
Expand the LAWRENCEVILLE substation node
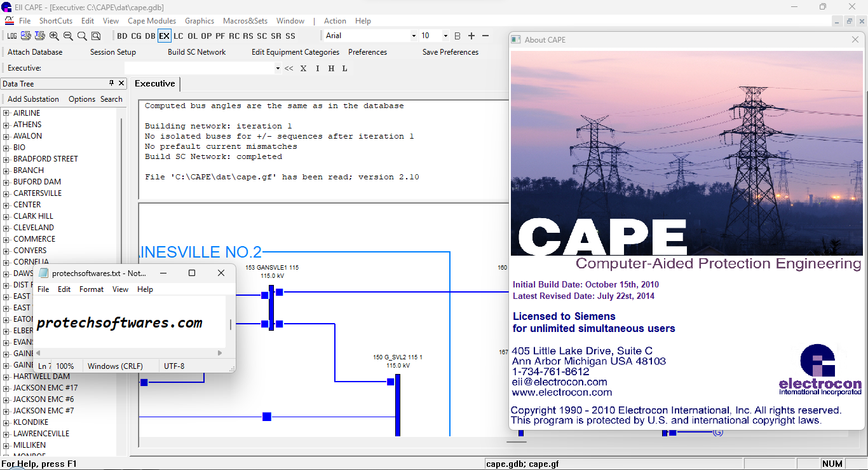tap(6, 434)
